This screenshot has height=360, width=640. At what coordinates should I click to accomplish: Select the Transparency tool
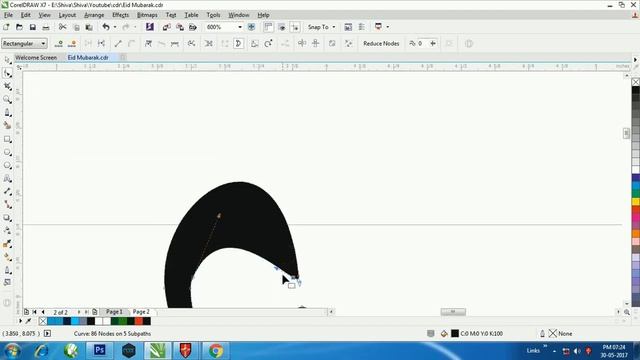(7, 231)
